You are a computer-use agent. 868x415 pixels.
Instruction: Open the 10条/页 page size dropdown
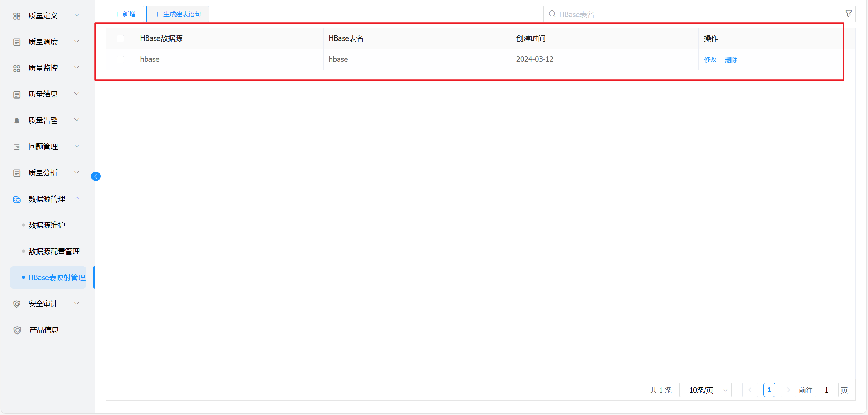click(x=706, y=390)
